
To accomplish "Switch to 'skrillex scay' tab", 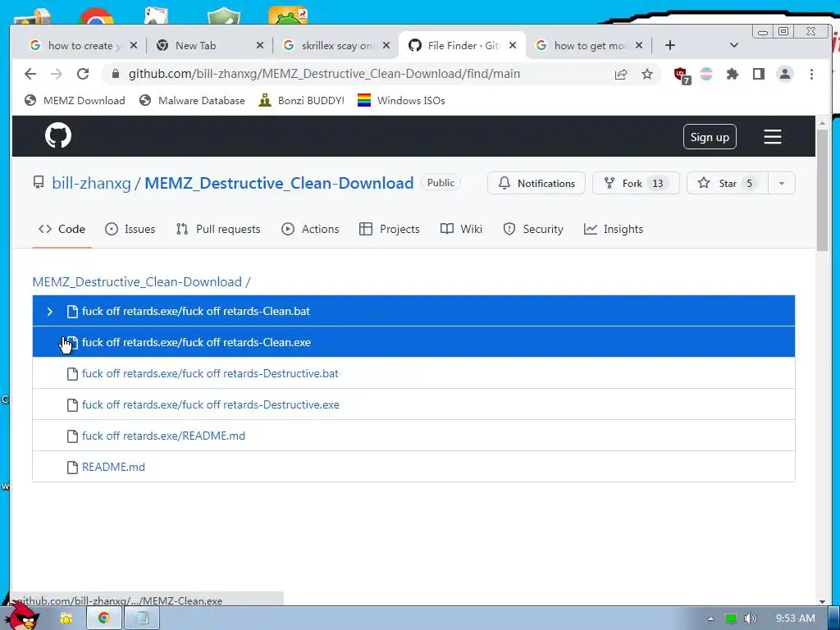I will point(336,46).
